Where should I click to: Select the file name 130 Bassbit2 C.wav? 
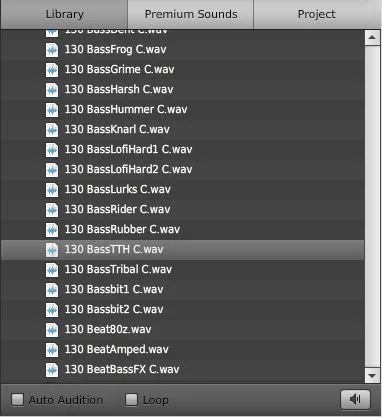pyautogui.click(x=114, y=309)
